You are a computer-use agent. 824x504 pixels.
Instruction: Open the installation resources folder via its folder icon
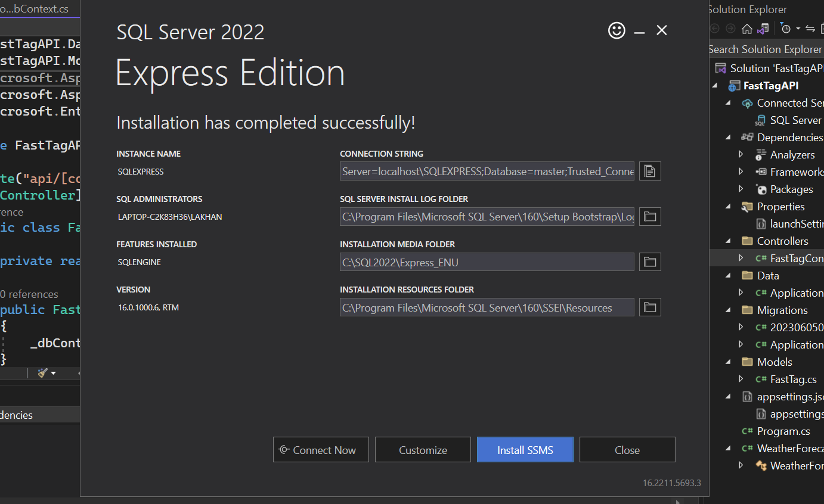(650, 307)
